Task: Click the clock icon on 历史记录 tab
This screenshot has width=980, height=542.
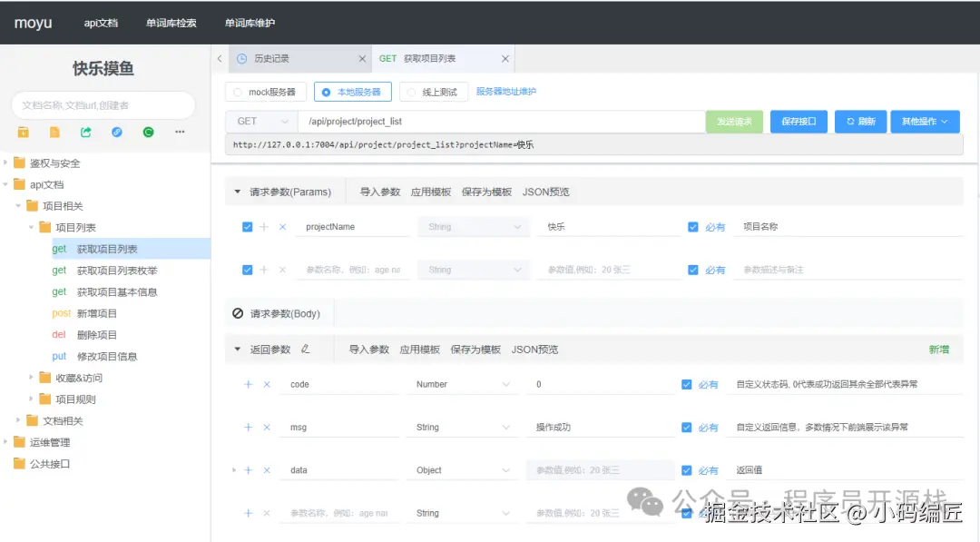Action: [242, 58]
